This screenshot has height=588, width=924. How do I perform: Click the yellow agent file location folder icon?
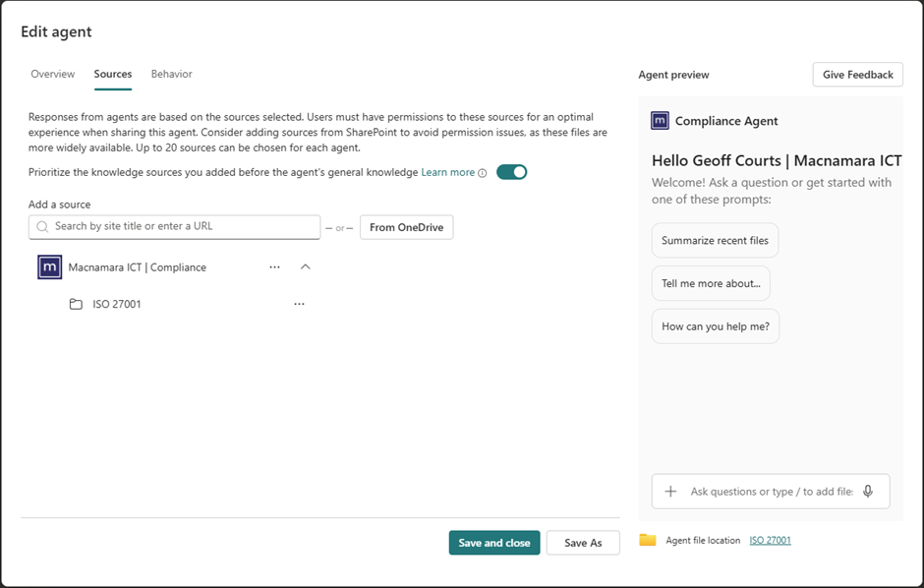[x=648, y=540]
